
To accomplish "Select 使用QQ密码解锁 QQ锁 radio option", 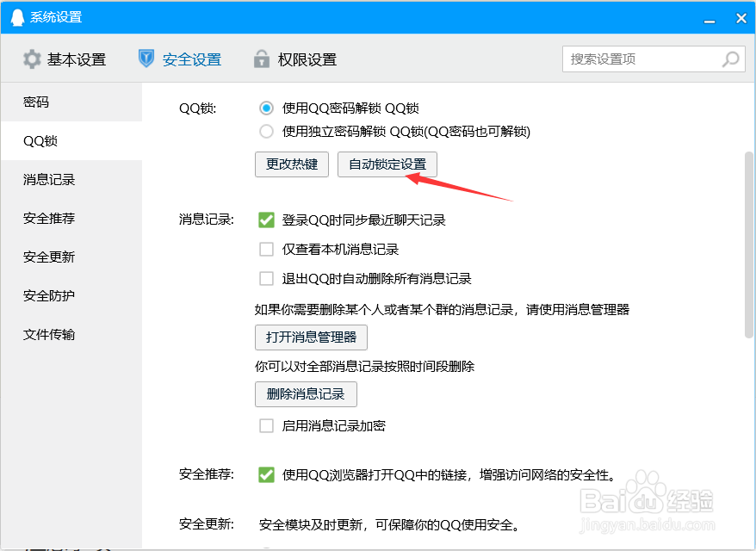I will point(266,108).
